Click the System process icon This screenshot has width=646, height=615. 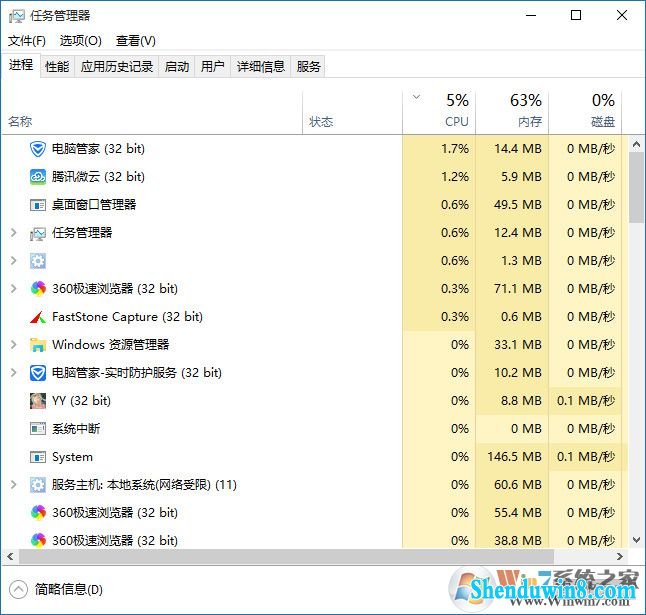[x=38, y=457]
